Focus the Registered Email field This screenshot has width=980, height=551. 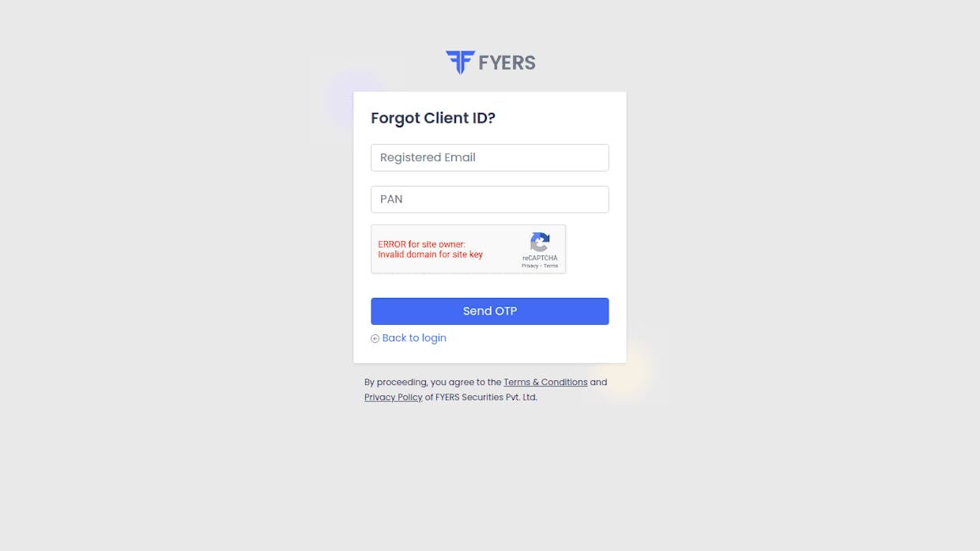click(x=490, y=157)
